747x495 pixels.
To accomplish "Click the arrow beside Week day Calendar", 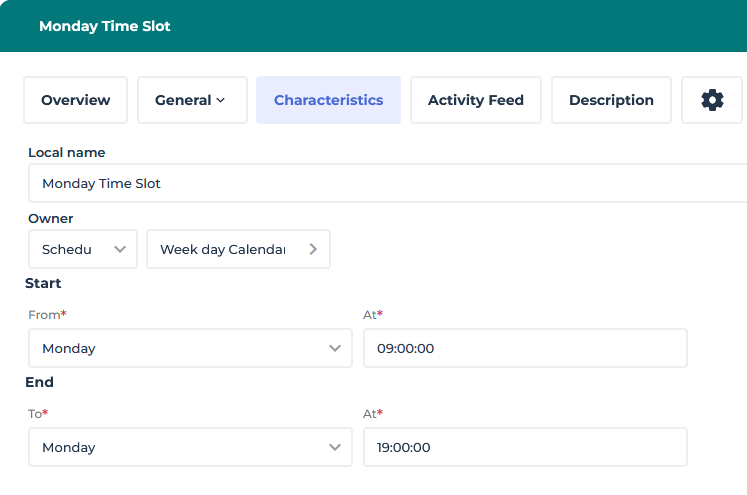I will pyautogui.click(x=313, y=249).
